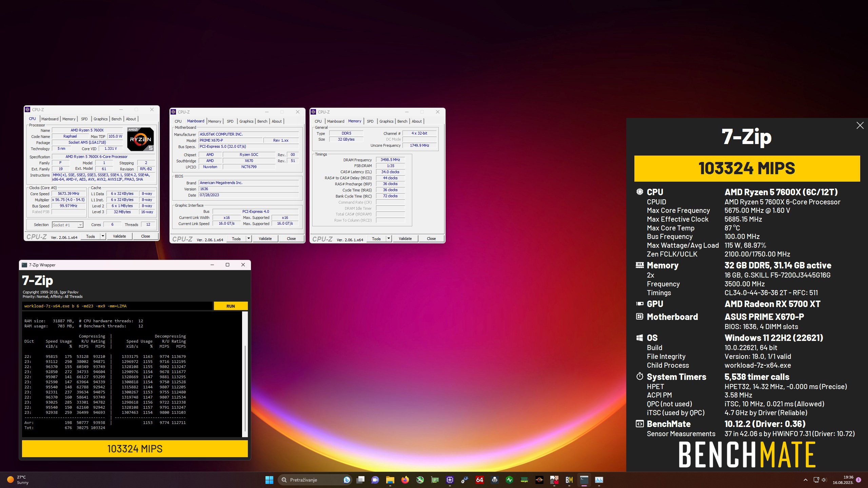The image size is (868, 488).
Task: Click Close button in Memory CPU-Z window
Action: pyautogui.click(x=431, y=239)
